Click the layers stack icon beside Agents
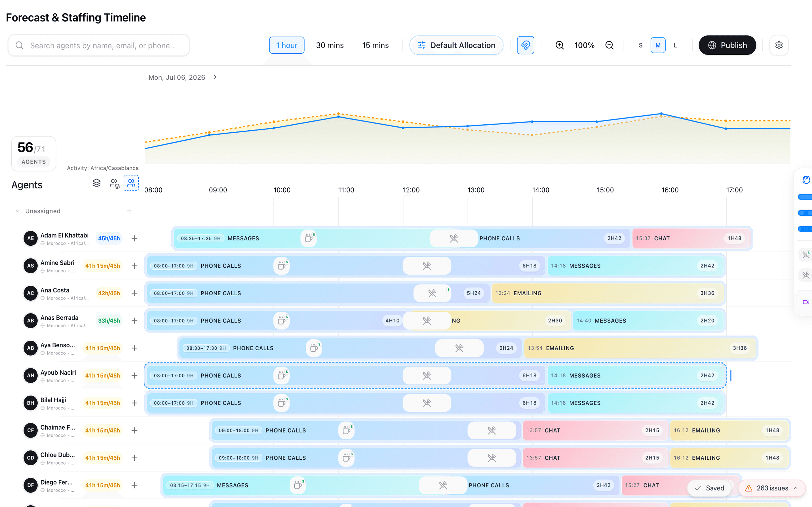This screenshot has height=507, width=812. point(97,183)
